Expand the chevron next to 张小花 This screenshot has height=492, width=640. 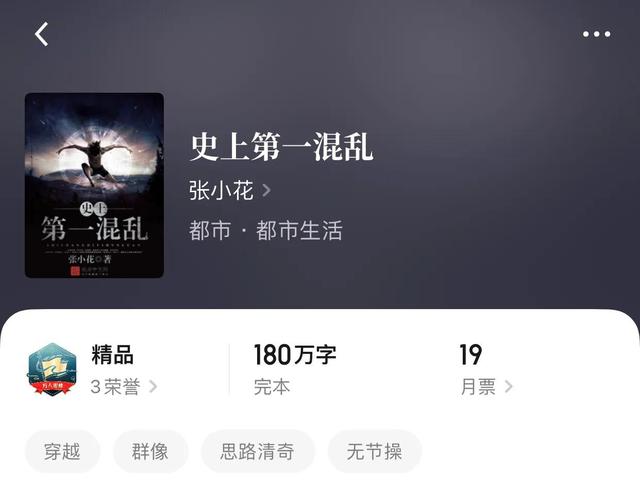[x=266, y=190]
